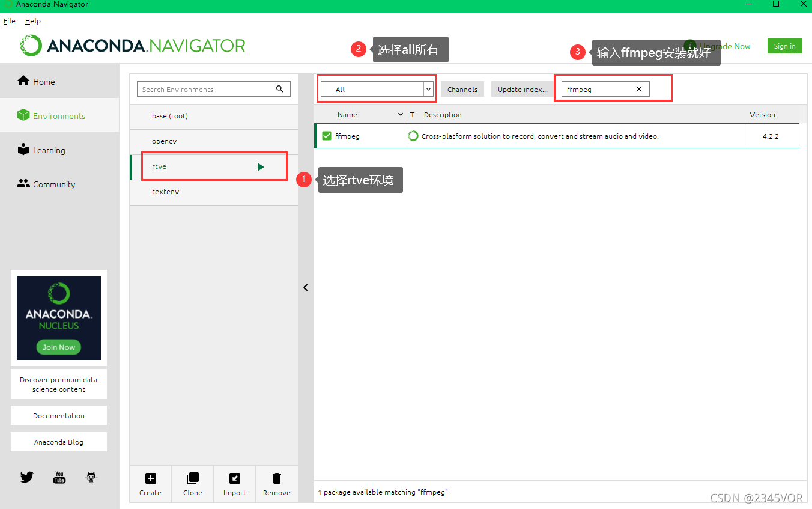Click the ffmpeg green circle status icon
This screenshot has height=509, width=812.
413,136
